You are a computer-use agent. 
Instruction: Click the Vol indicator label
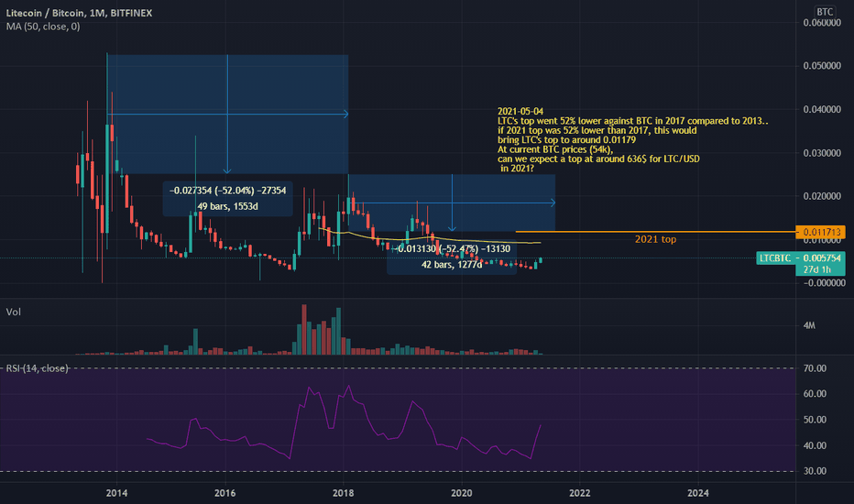pos(14,312)
